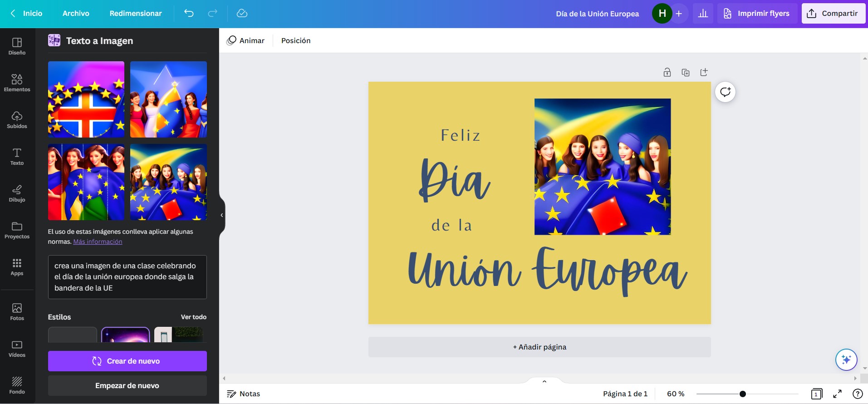The height and width of the screenshot is (404, 868).
Task: Click the Página 1 de 1 indicator
Action: pos(625,394)
